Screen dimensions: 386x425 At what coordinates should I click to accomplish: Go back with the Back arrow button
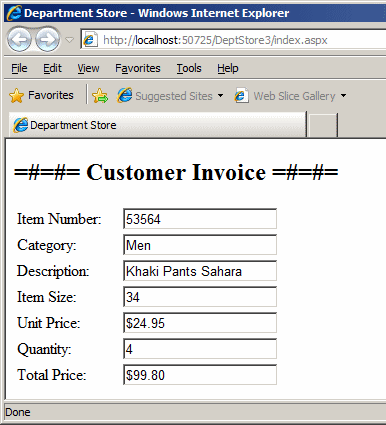(x=19, y=40)
